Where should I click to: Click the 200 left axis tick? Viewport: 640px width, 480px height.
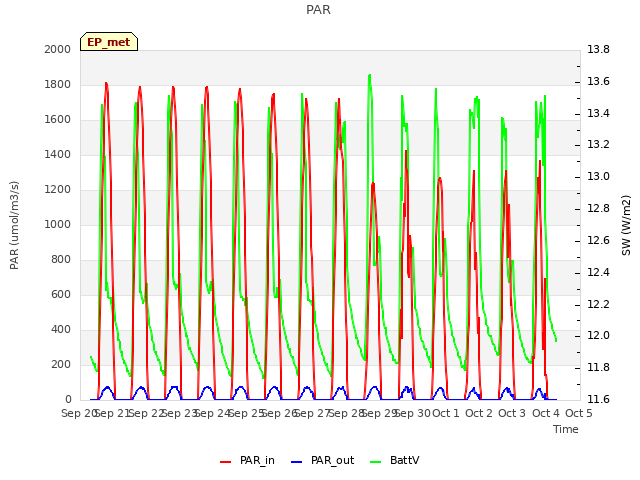[x=61, y=364]
